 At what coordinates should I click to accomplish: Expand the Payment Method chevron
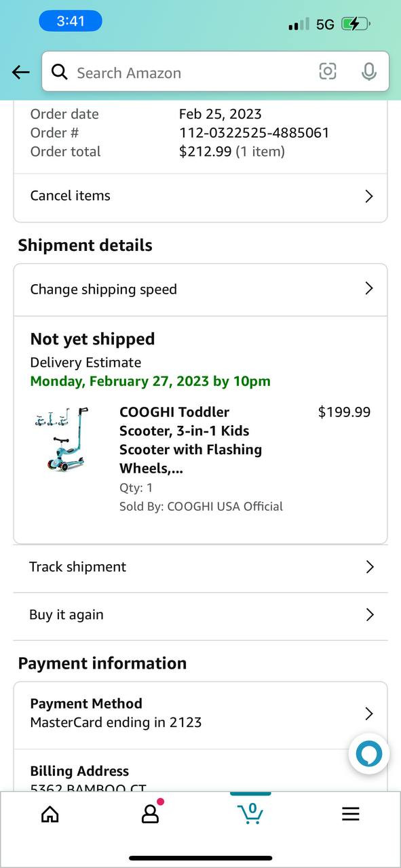(x=369, y=713)
